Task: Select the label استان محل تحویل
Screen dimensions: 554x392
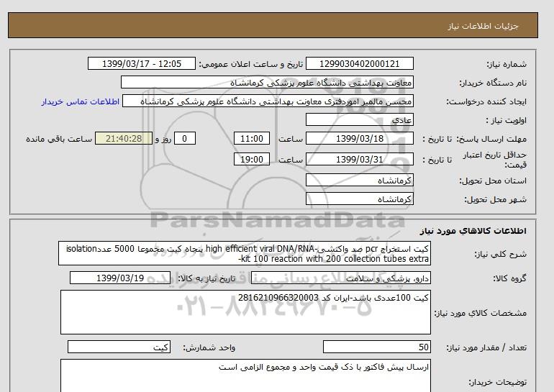Action: [493, 181]
